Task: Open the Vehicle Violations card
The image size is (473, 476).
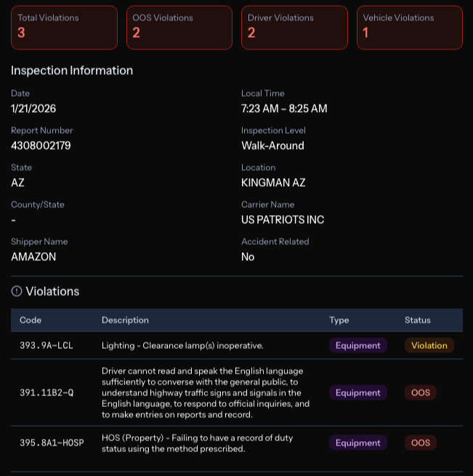Action: 410,28
